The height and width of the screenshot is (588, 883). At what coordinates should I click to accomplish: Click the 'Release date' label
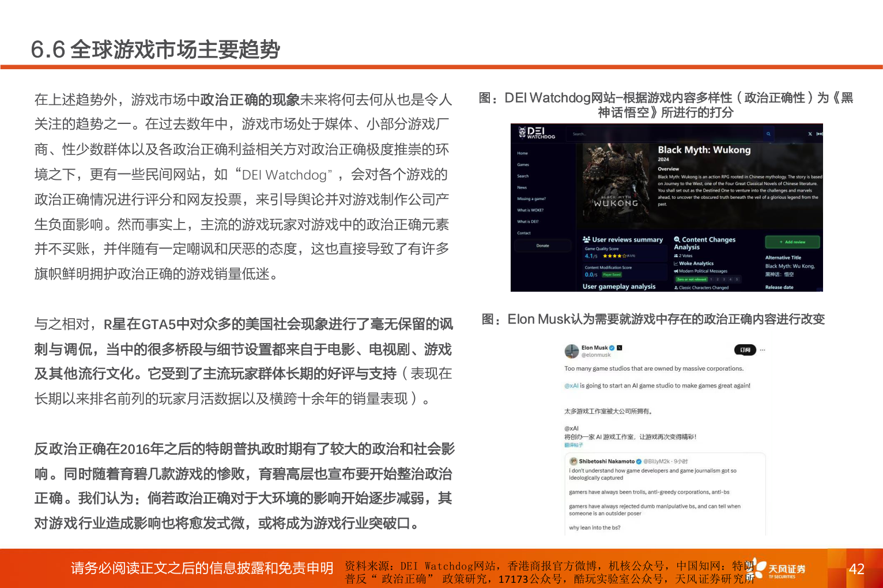779,287
